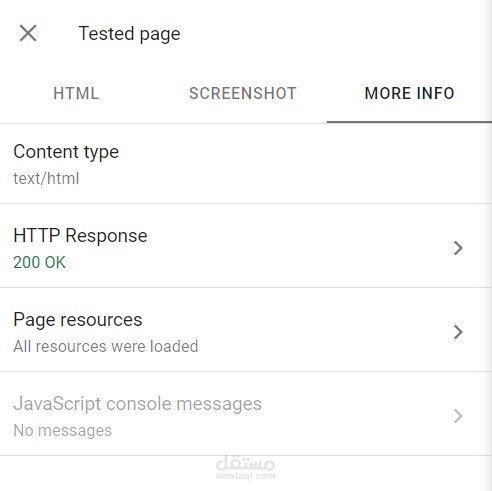This screenshot has height=491, width=492.
Task: Click the divider below Content type
Action: coord(246,203)
